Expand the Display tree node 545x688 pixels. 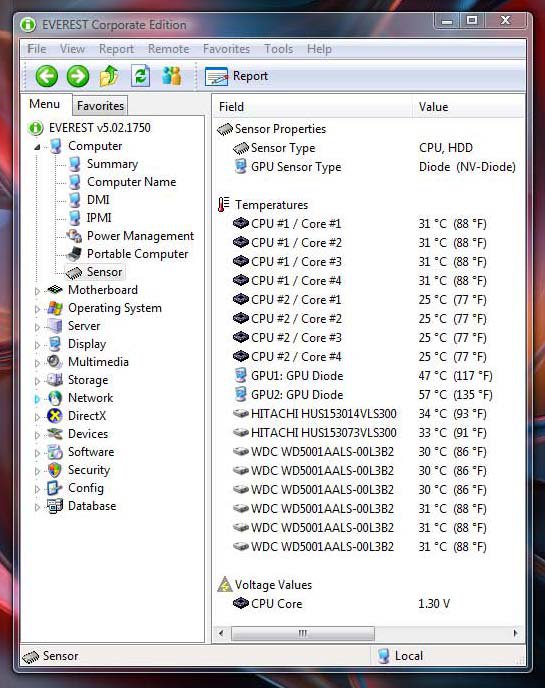point(37,344)
